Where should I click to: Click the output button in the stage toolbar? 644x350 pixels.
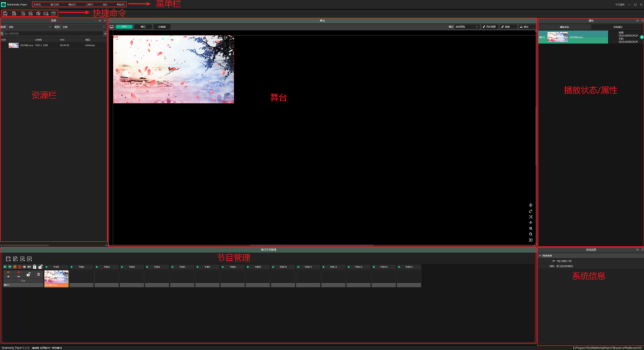524,27
